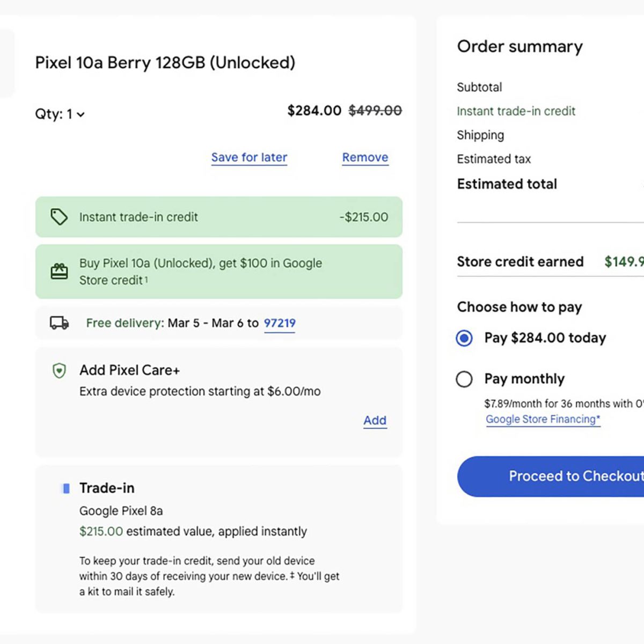Click the blue Trade-in phone icon
644x644 pixels.
pyautogui.click(x=66, y=488)
